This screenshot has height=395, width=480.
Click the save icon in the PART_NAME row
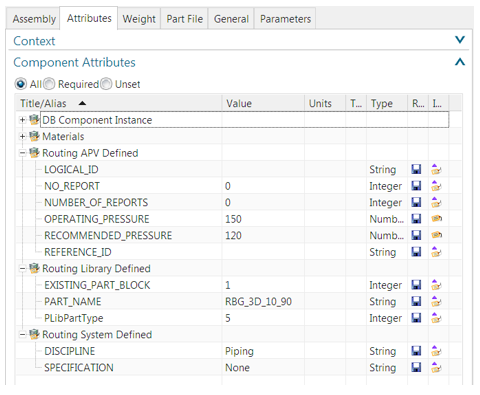[x=416, y=301]
